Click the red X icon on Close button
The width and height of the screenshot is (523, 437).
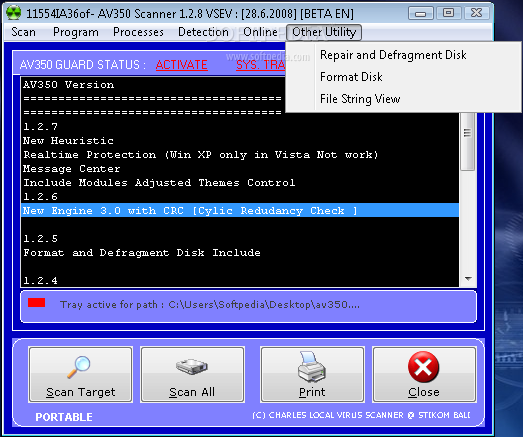[423, 367]
